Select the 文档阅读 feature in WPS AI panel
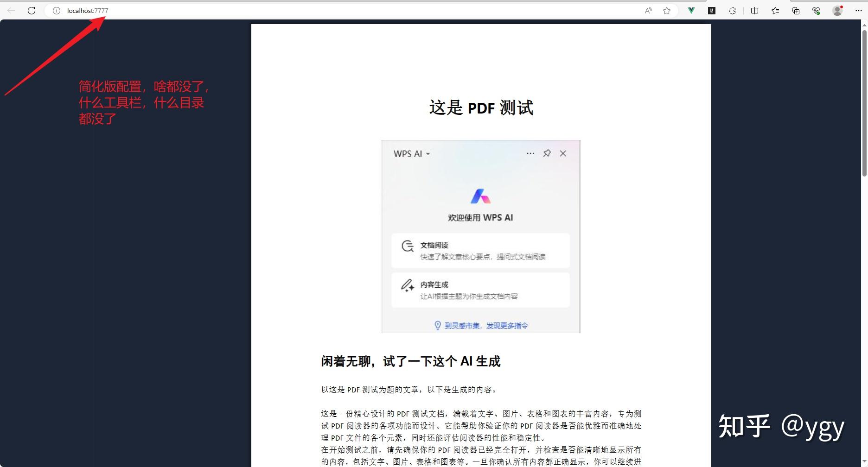 click(480, 250)
